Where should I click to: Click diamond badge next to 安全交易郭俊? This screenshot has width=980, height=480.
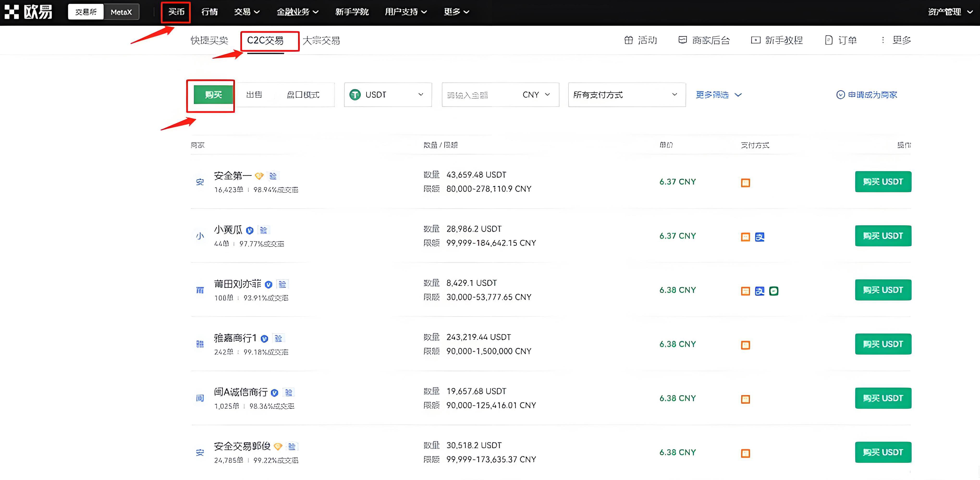tap(278, 447)
